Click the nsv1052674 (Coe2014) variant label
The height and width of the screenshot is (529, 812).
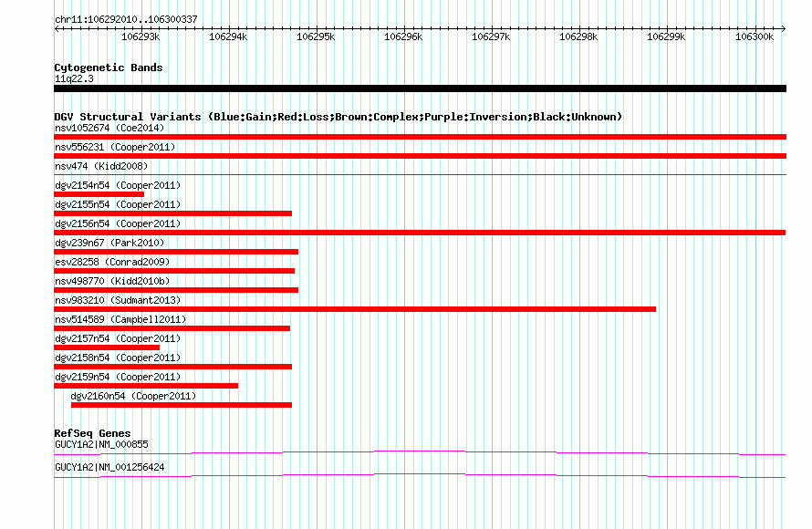click(109, 128)
